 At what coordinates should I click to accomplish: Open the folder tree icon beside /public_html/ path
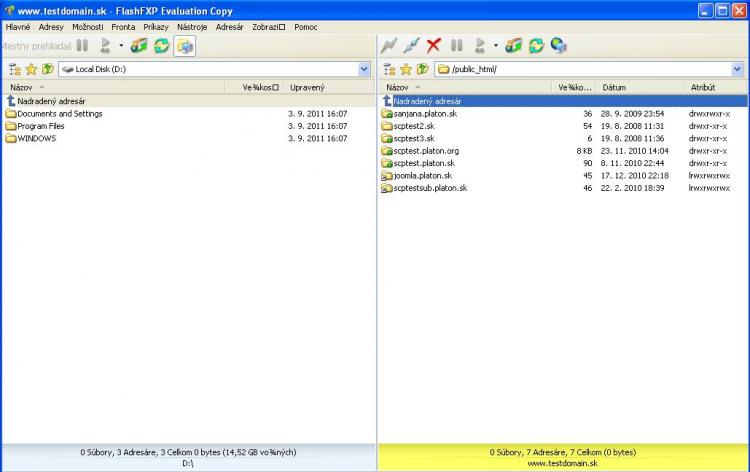point(389,69)
